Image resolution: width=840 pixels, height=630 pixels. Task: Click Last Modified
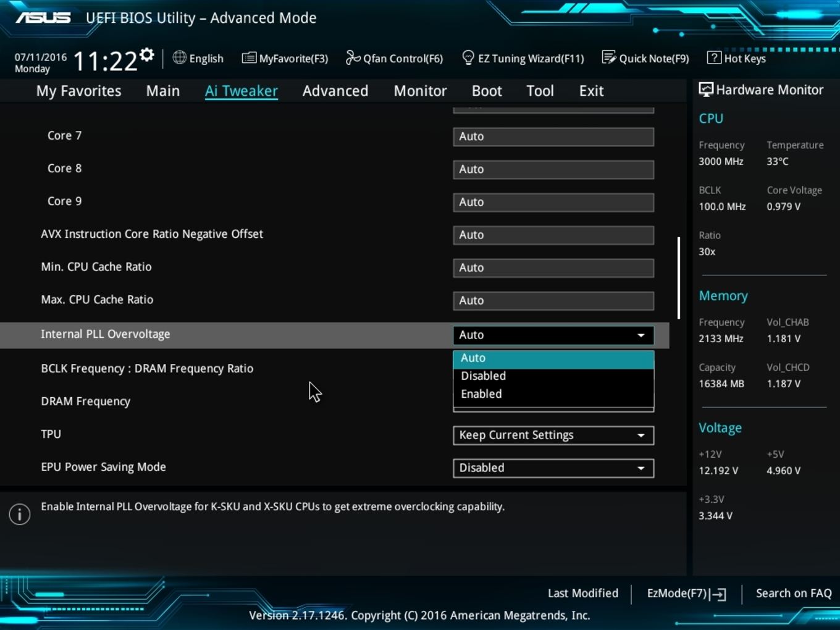(583, 594)
